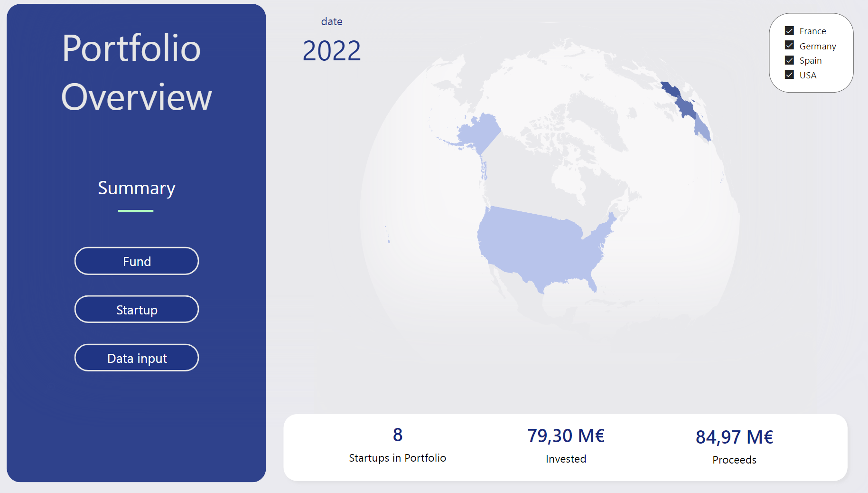Select the 2022 date value

point(332,51)
